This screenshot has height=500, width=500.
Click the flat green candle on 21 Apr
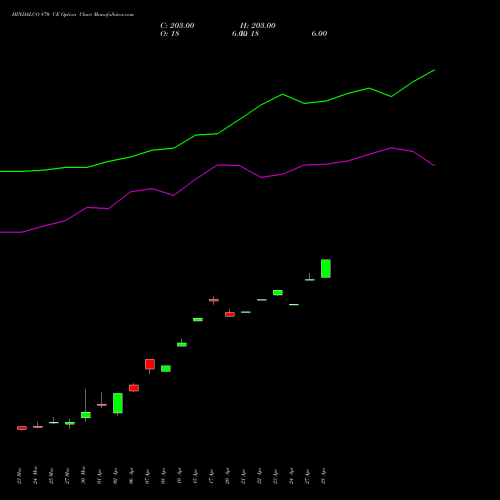pos(246,312)
